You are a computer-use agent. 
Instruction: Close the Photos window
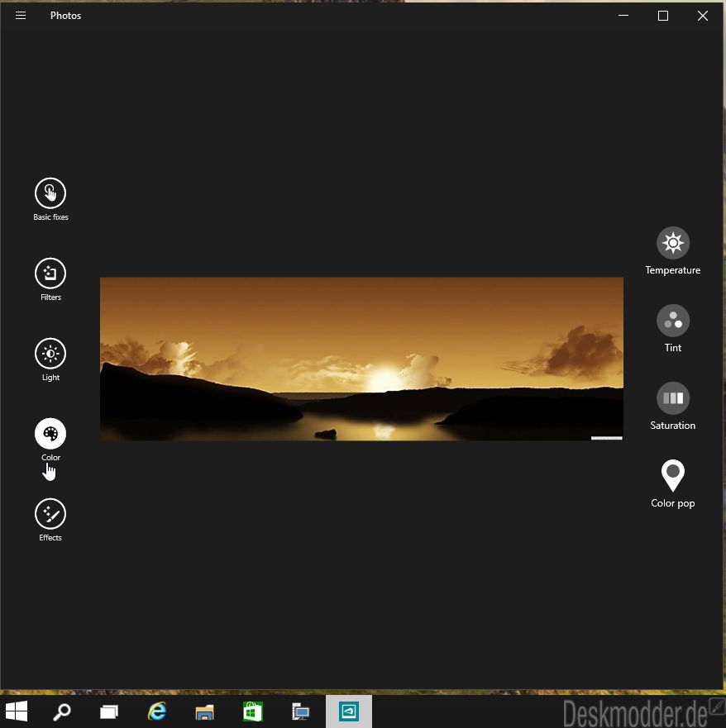(x=702, y=16)
